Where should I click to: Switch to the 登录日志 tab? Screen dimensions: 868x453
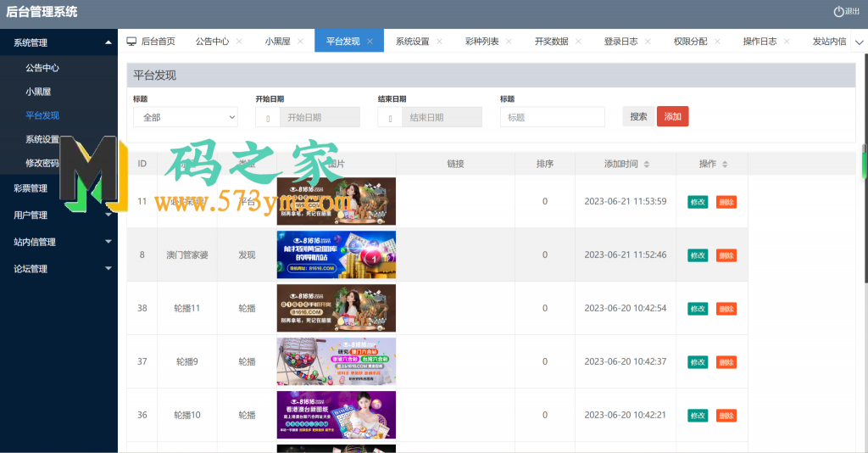coord(620,42)
